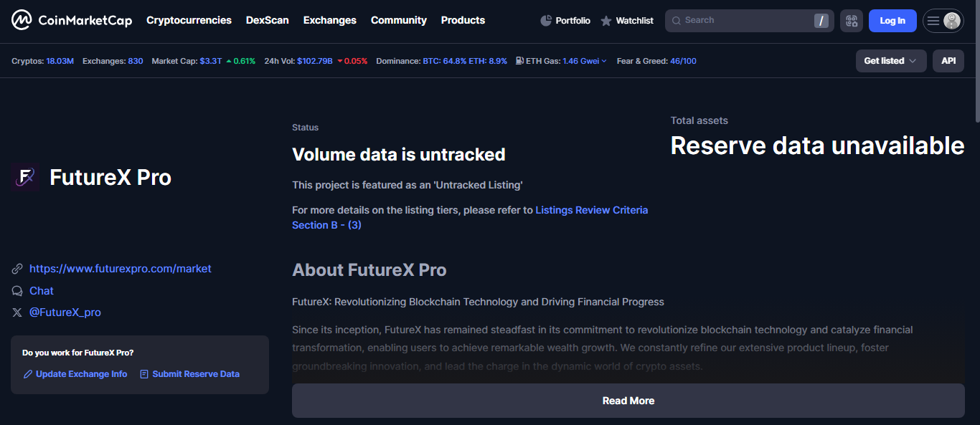Screen dimensions: 980x425
Task: Click the Chat bubble icon
Action: [x=17, y=291]
